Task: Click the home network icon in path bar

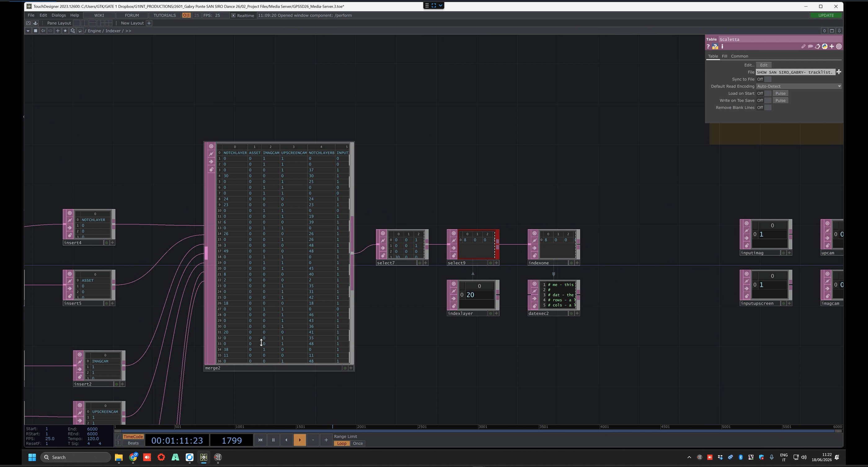Action: click(x=80, y=31)
